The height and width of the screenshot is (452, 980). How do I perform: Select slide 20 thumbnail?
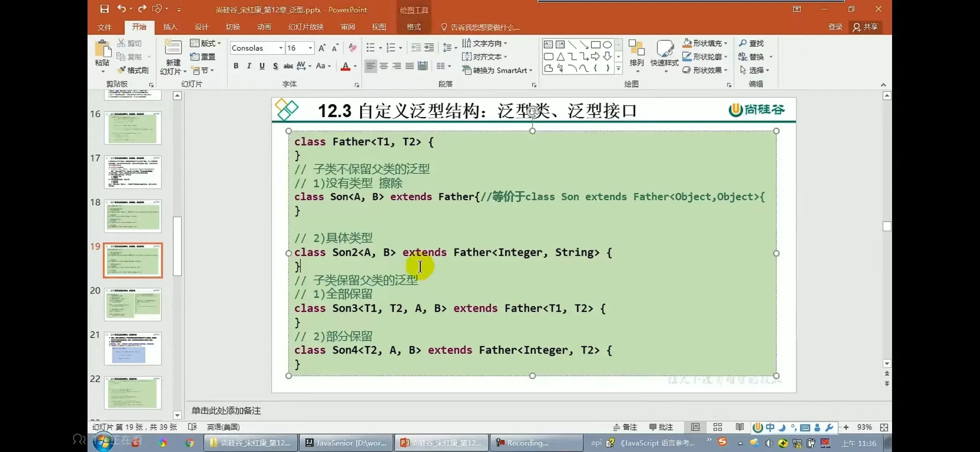[133, 304]
